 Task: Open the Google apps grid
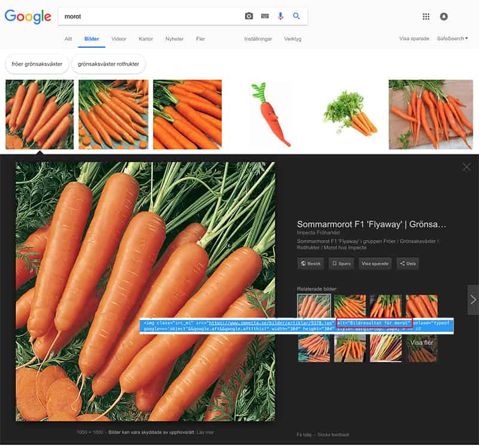426,17
